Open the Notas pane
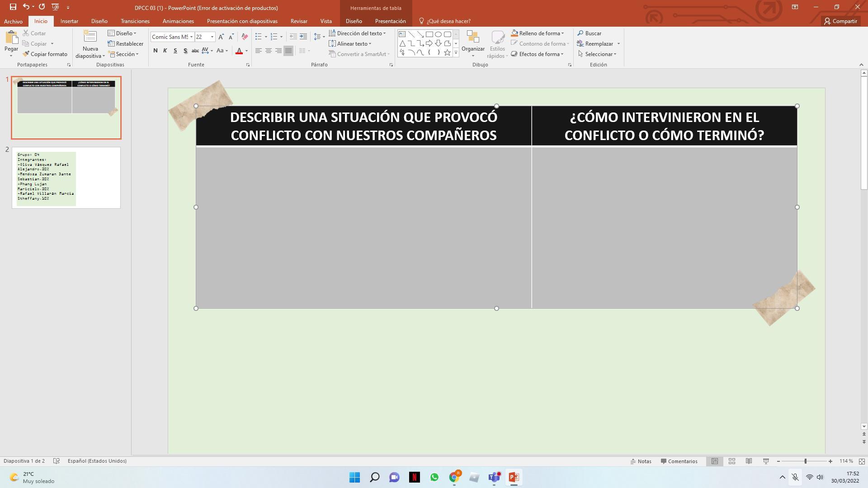The height and width of the screenshot is (488, 868). (641, 461)
